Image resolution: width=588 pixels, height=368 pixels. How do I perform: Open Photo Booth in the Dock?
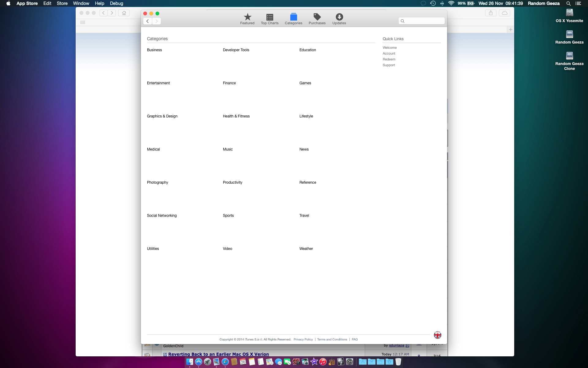pyautogui.click(x=296, y=362)
